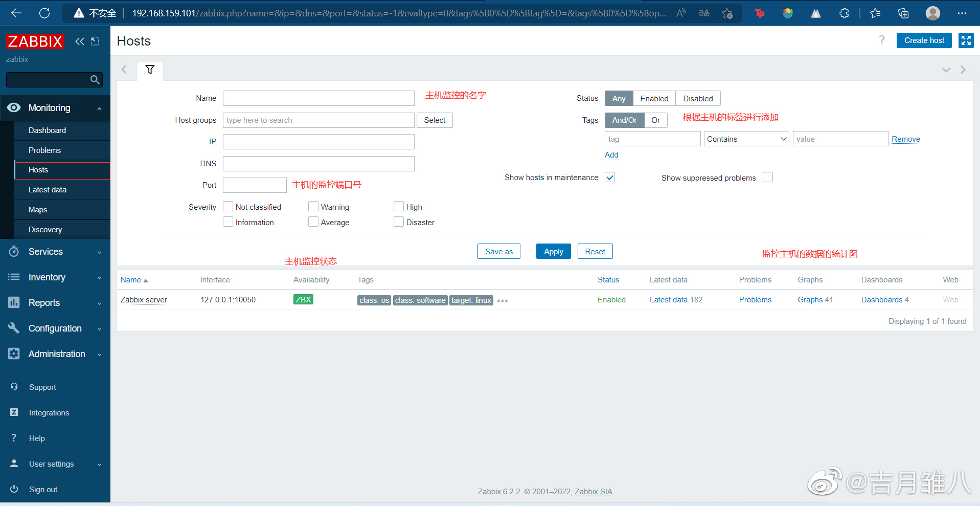
Task: Open browser collections icon
Action: click(x=903, y=13)
